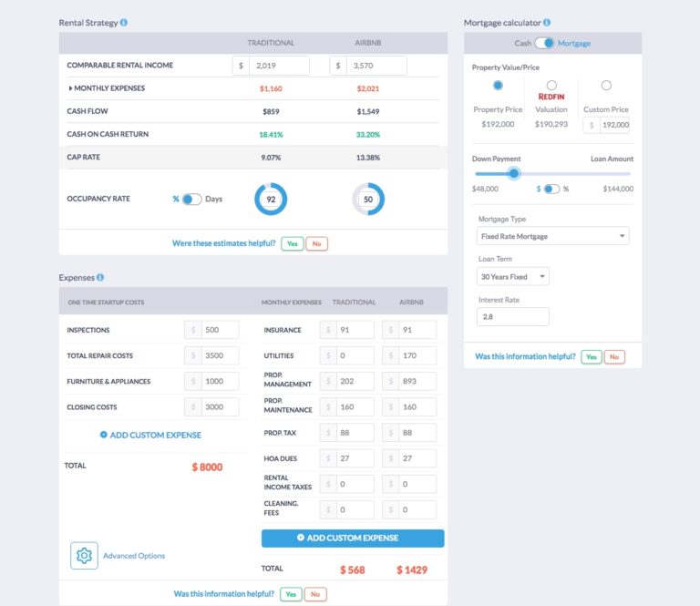
Task: Click No under mortgage information helpful question
Action: pos(614,356)
